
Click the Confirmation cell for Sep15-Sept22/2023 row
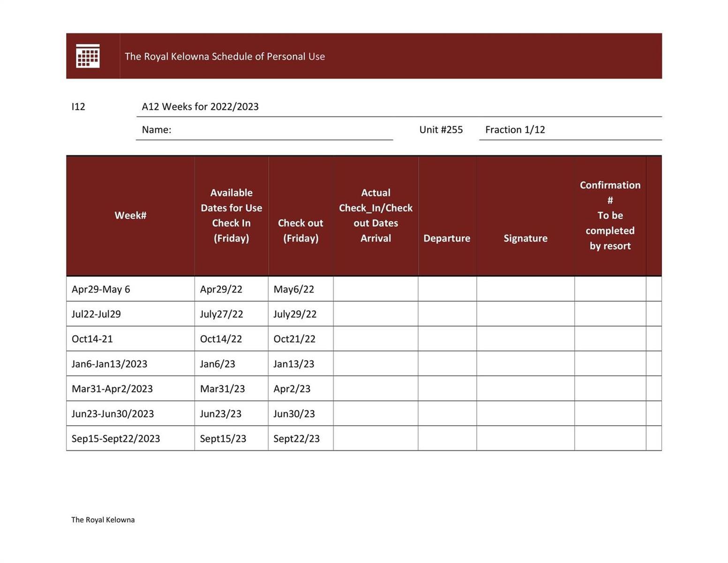click(610, 438)
